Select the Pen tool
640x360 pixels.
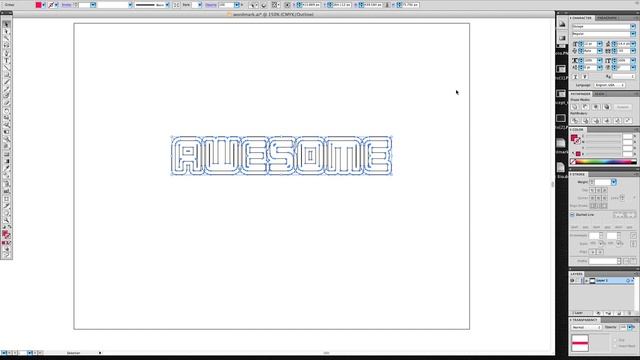coord(6,53)
